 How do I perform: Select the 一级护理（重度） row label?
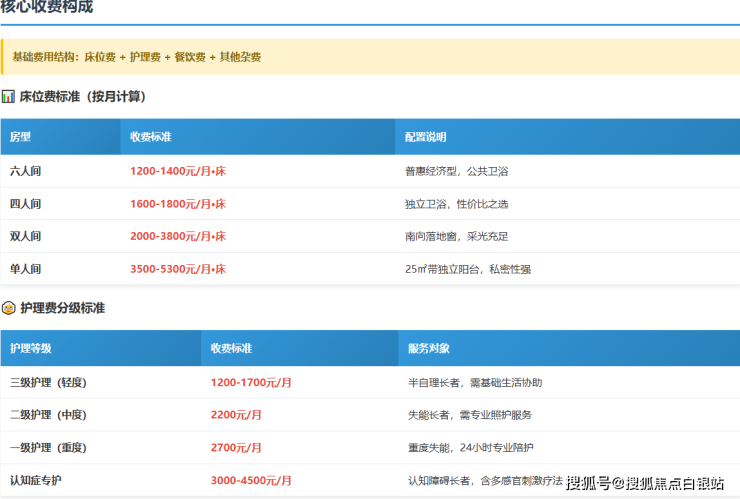click(48, 448)
